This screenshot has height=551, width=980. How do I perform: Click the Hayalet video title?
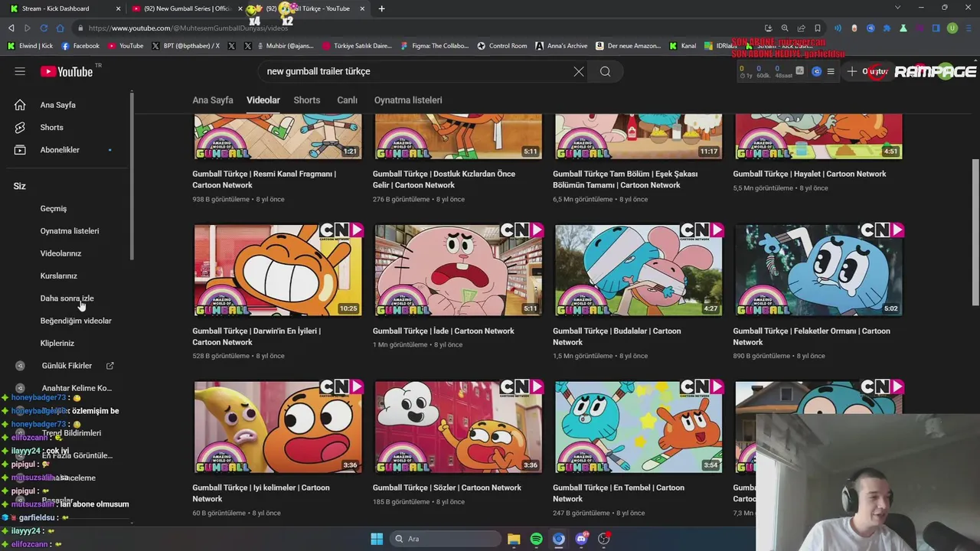click(809, 174)
